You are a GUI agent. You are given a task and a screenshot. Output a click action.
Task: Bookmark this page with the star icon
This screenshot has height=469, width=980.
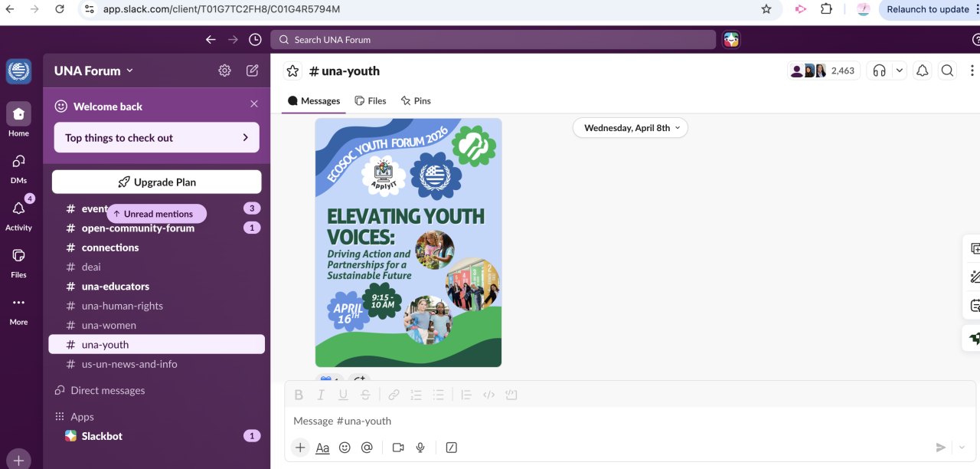click(x=766, y=9)
